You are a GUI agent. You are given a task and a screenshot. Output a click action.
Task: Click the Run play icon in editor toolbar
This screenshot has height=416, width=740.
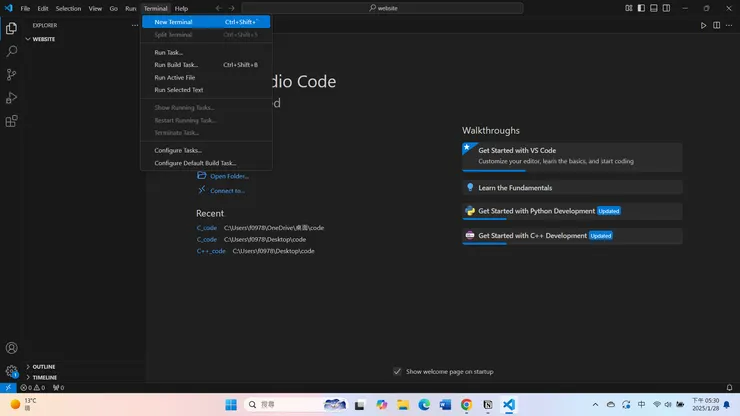703,25
